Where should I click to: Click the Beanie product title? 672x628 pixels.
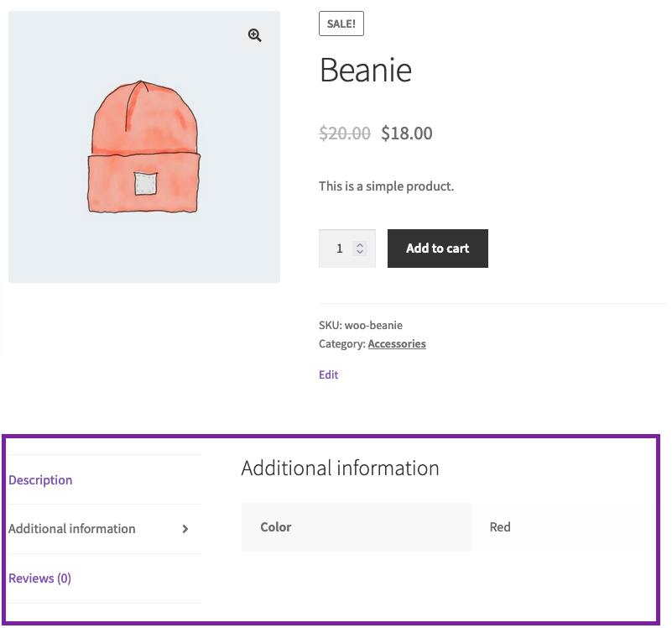click(365, 71)
